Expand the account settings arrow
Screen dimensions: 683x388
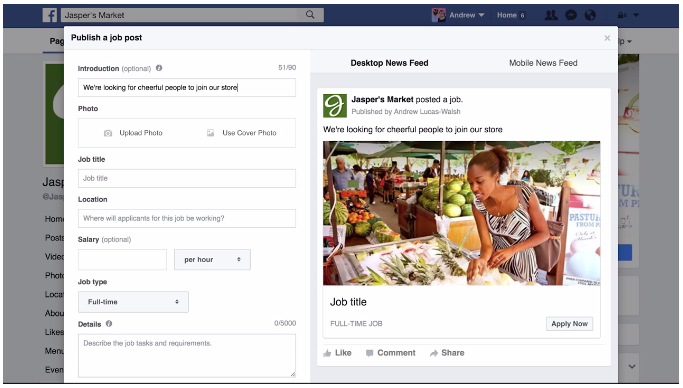[x=636, y=15]
